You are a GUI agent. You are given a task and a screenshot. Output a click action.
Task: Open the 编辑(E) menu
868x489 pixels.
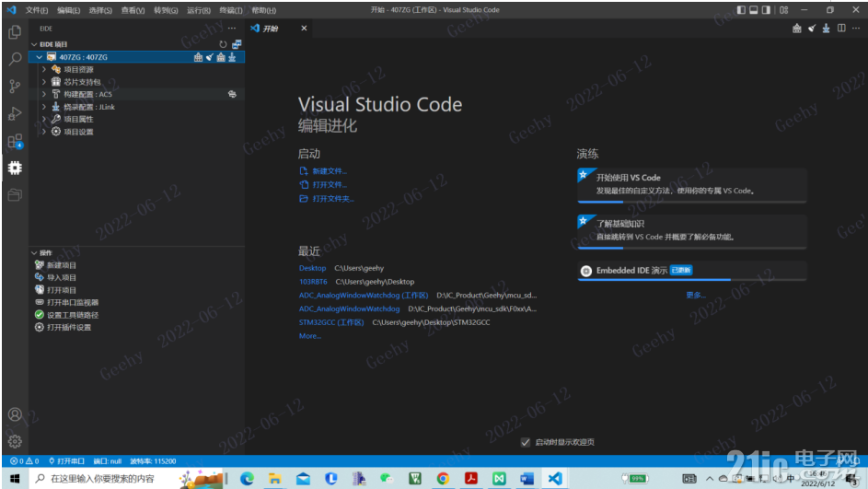click(x=69, y=10)
